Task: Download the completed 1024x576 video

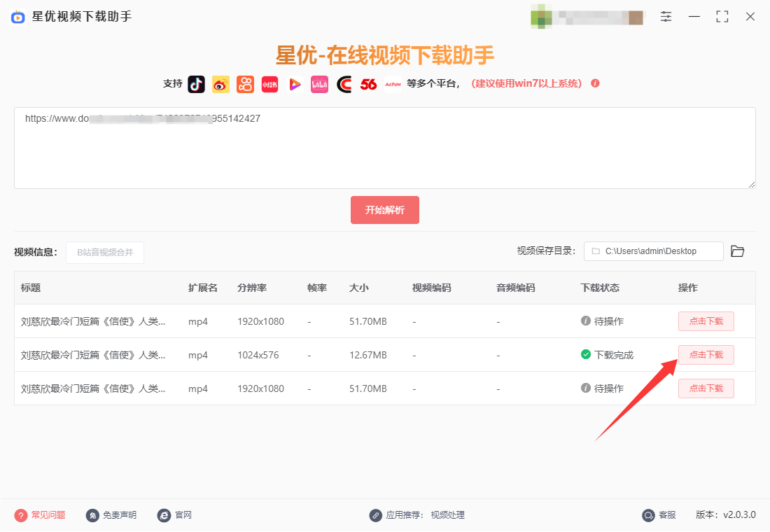Action: click(706, 355)
